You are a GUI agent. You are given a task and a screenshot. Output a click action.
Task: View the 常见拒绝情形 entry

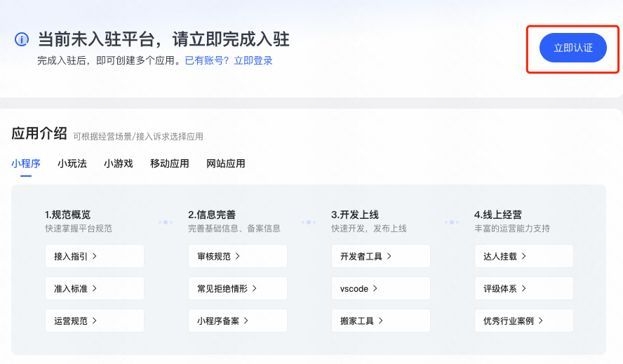238,288
